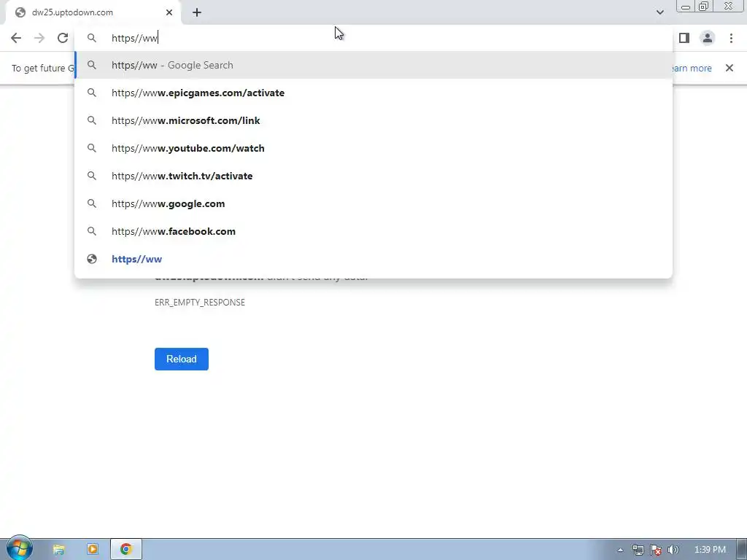This screenshot has width=747, height=560.
Task: Choose the epicgames.com/activate suggestion
Action: pyautogui.click(x=373, y=93)
